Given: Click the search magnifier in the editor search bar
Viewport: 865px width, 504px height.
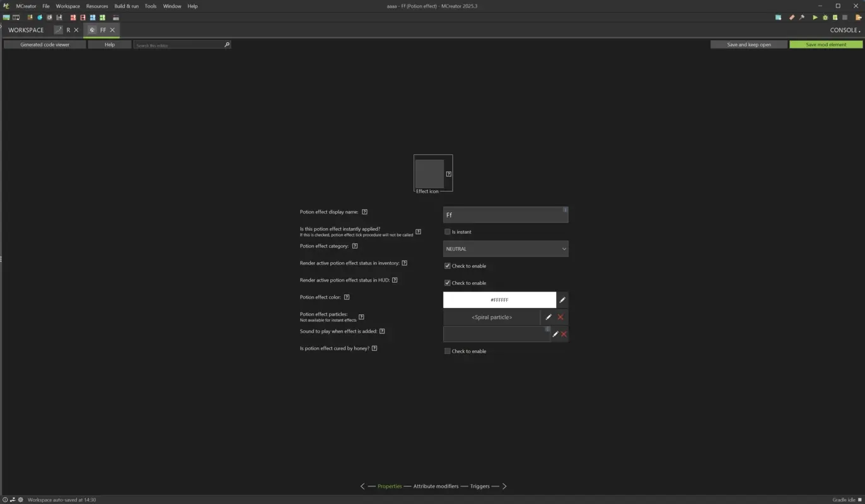Looking at the screenshot, I should [226, 44].
